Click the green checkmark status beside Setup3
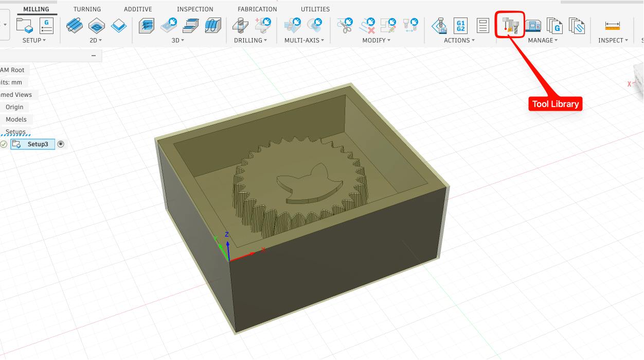 click(4, 144)
